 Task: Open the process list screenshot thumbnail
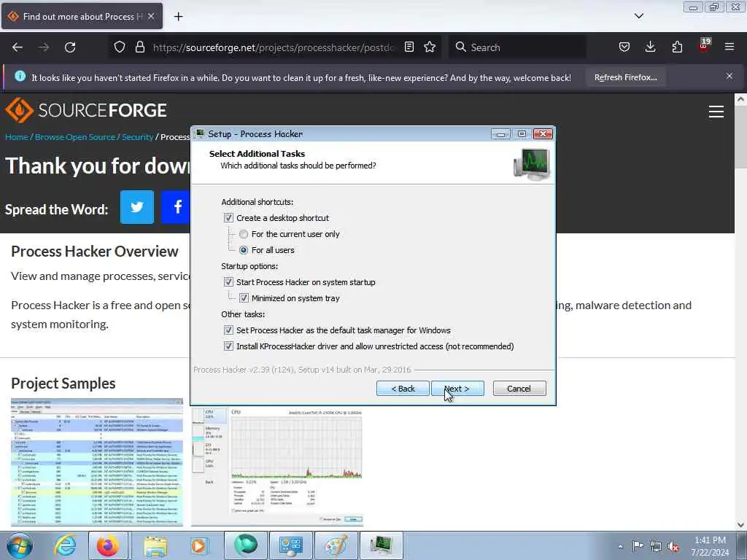(x=97, y=462)
